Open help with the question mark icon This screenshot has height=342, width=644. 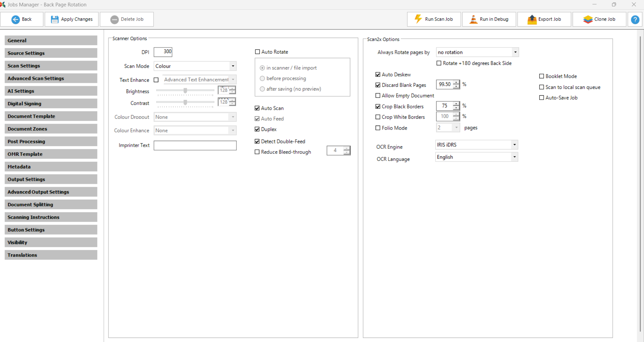coord(635,20)
